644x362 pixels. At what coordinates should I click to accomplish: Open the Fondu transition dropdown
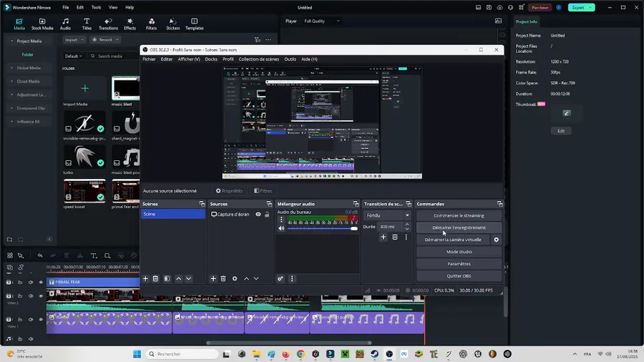point(387,215)
